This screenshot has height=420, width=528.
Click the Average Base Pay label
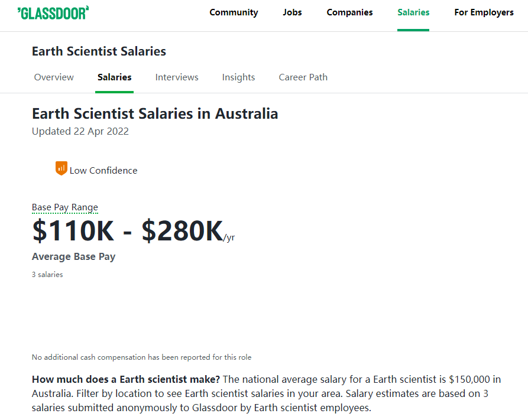tap(74, 257)
